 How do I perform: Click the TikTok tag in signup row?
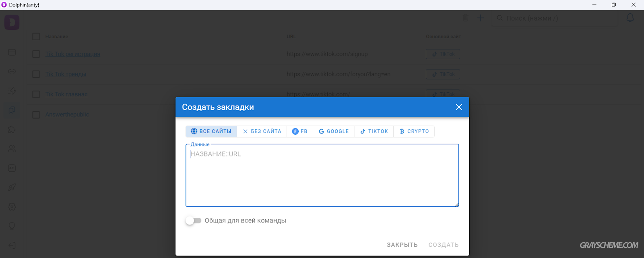(443, 54)
